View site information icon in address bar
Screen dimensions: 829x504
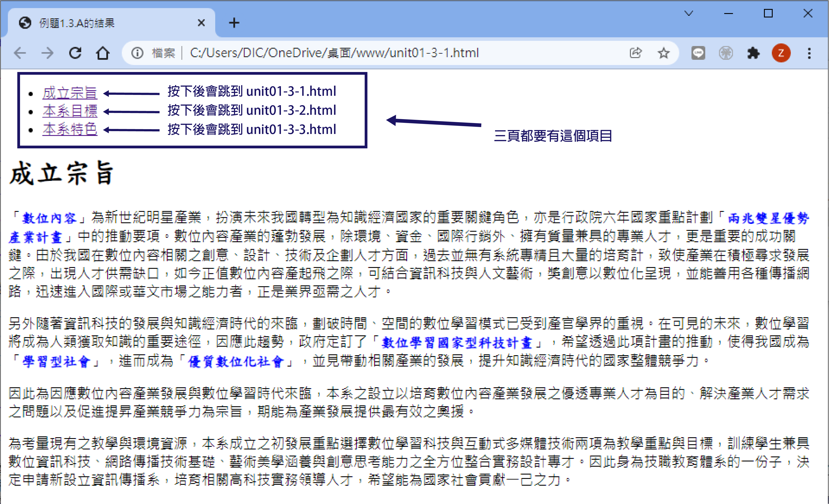click(137, 53)
